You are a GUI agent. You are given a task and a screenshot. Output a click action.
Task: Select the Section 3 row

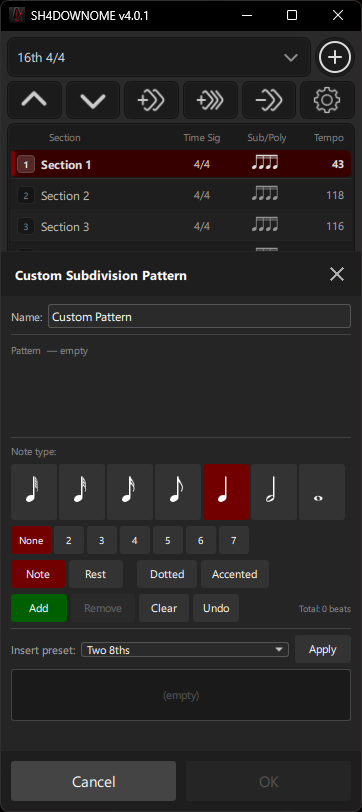point(181,226)
